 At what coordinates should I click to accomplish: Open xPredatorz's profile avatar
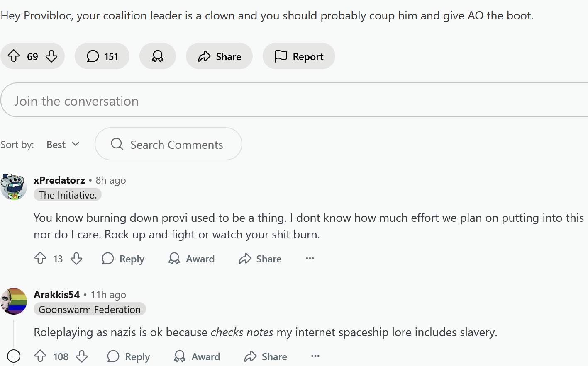14,187
